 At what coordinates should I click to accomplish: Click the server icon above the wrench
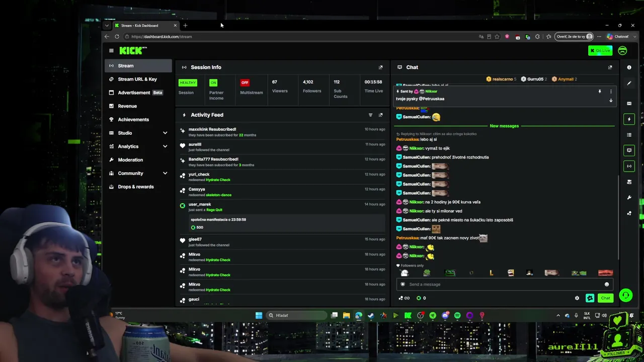629,182
